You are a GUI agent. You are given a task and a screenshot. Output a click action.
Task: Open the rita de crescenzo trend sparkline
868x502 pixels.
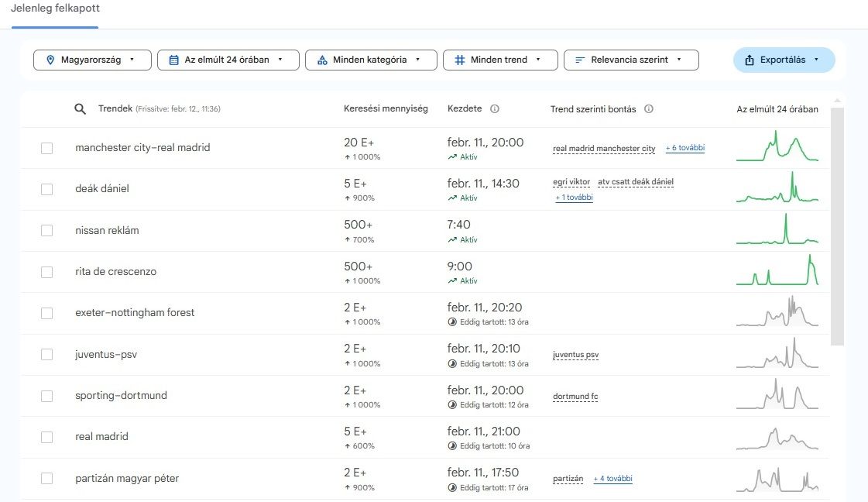click(777, 270)
